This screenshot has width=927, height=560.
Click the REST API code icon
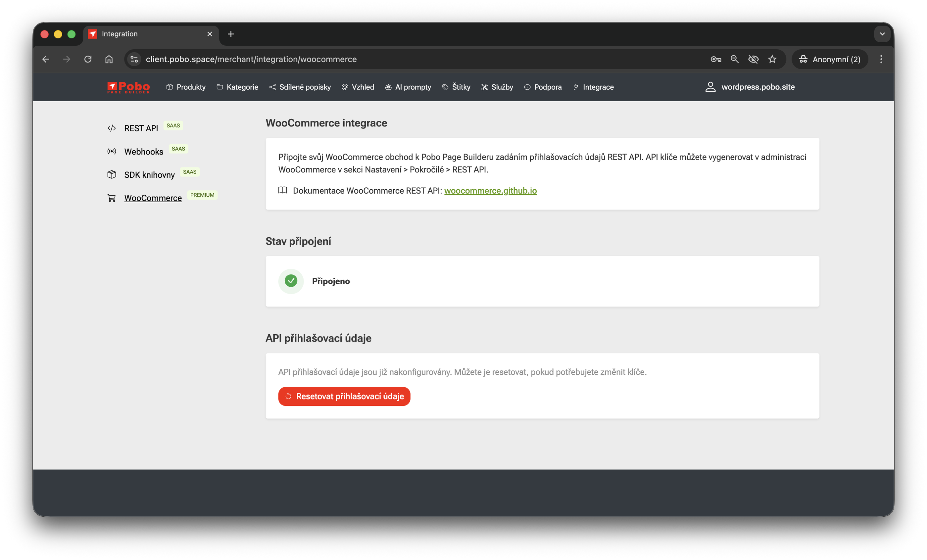pyautogui.click(x=111, y=128)
